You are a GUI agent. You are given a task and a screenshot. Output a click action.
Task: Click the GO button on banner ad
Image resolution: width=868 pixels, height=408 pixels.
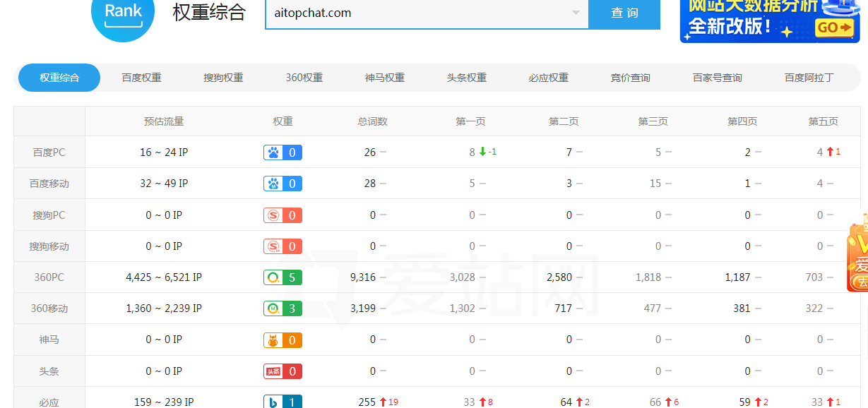(836, 28)
